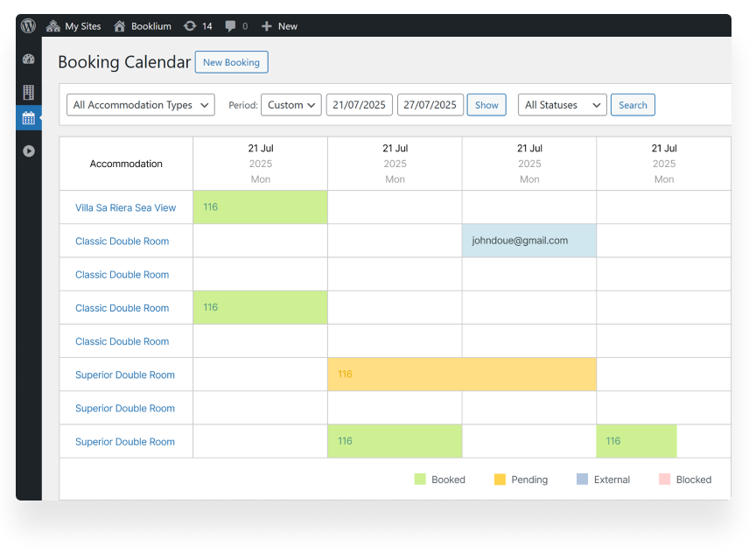This screenshot has height=560, width=756.
Task: Click the play circle icon in sidebar
Action: [x=29, y=150]
